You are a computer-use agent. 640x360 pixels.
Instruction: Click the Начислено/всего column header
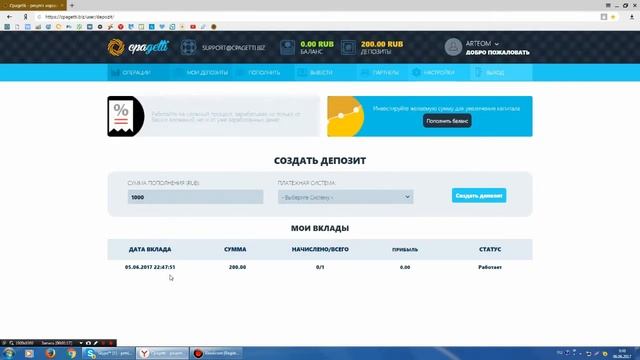[x=320, y=249]
